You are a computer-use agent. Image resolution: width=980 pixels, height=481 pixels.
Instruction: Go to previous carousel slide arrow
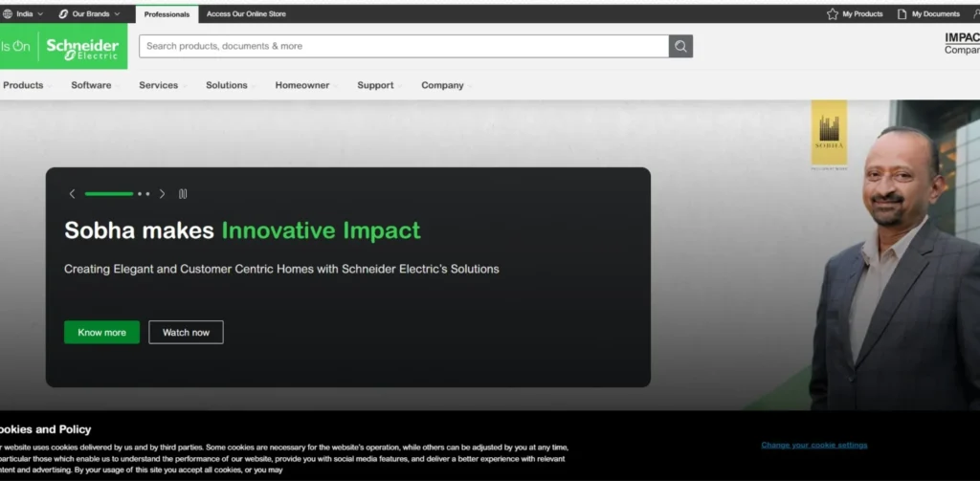point(72,194)
